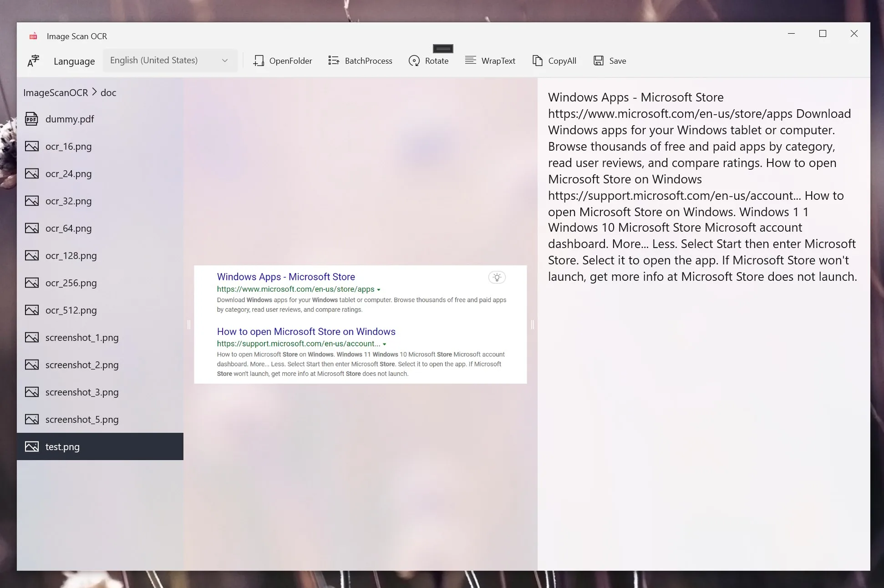The image size is (884, 588).
Task: Click the image icon beside screenshot_5.png
Action: [x=31, y=419]
